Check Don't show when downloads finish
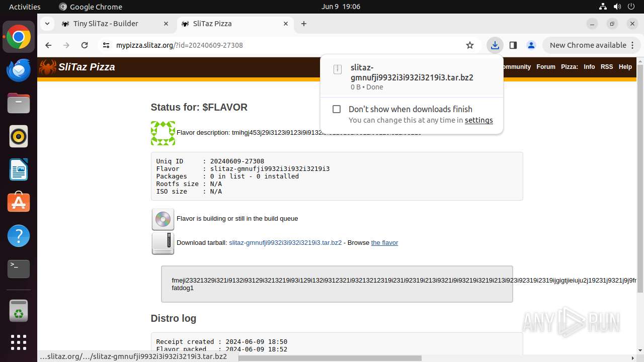Viewport: 644px width, 362px height. 337,109
